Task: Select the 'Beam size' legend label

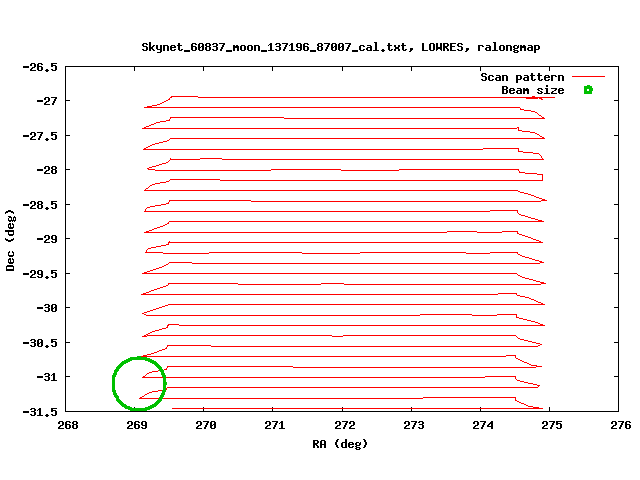Action: coord(533,90)
